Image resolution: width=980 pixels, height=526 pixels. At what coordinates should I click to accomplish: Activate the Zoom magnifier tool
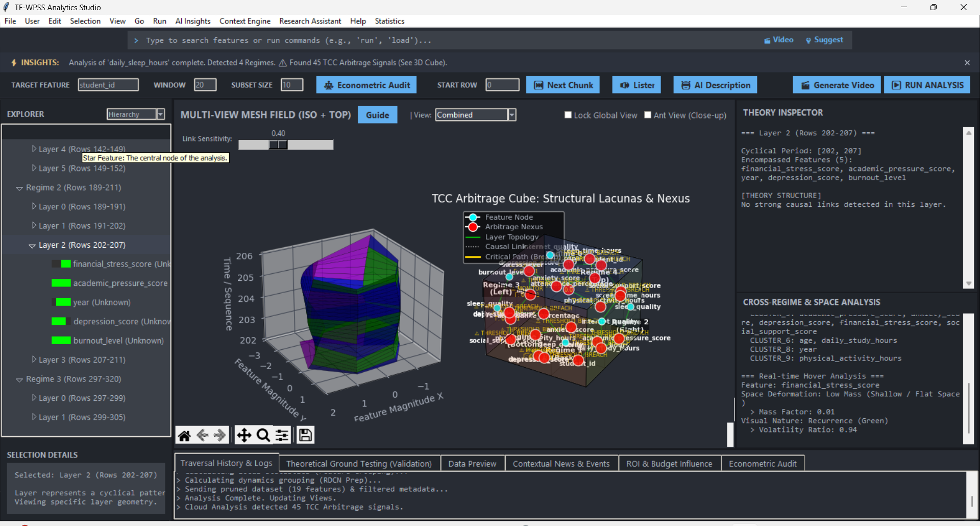pyautogui.click(x=263, y=435)
